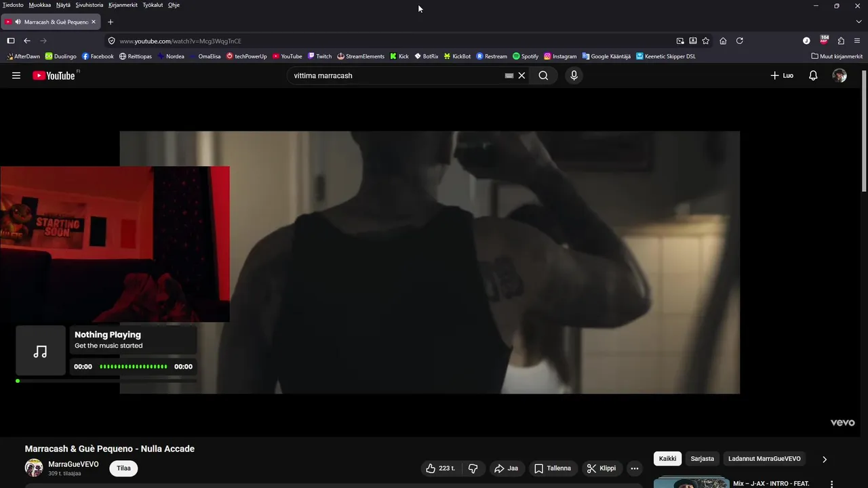The image size is (868, 488).
Task: Share the video via Jaa
Action: (x=506, y=468)
